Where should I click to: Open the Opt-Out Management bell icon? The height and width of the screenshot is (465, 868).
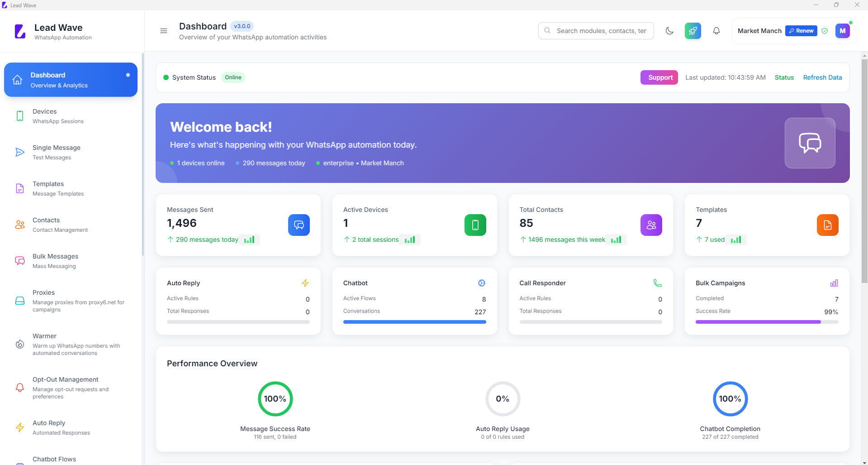(19, 388)
